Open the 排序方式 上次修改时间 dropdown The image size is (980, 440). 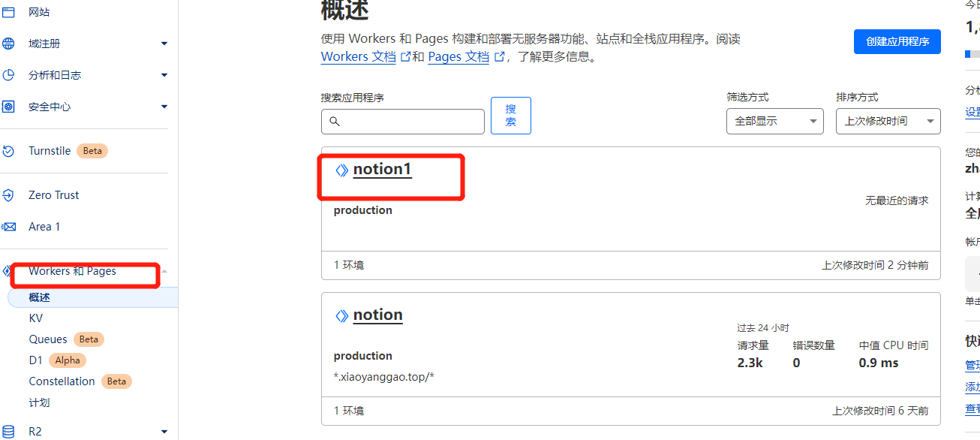[x=888, y=121]
